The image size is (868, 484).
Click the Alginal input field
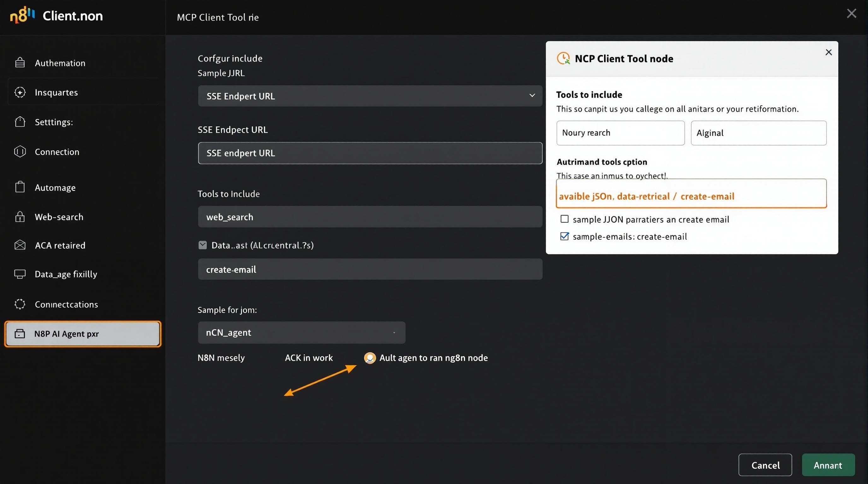point(759,133)
